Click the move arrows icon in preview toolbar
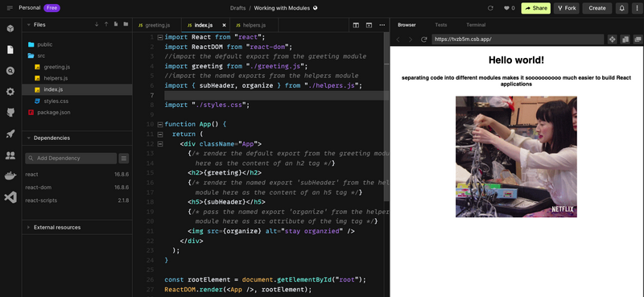 [x=612, y=39]
